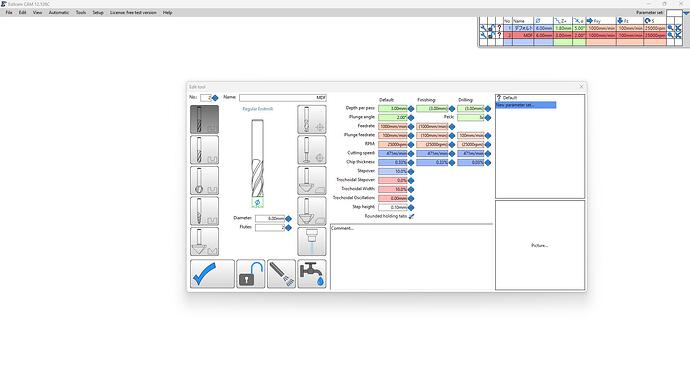Click the Drilling Plunge feedrate field
The height and width of the screenshot is (370, 690).
click(x=471, y=136)
